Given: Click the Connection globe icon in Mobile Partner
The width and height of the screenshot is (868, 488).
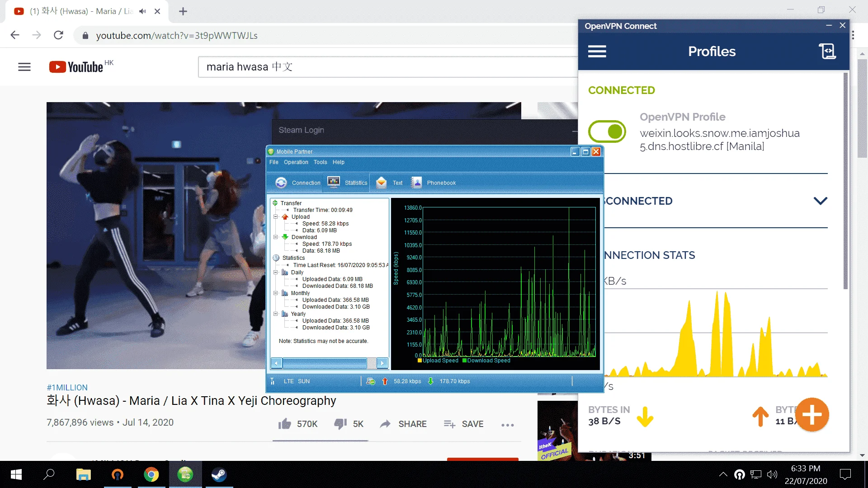Looking at the screenshot, I should [x=281, y=183].
